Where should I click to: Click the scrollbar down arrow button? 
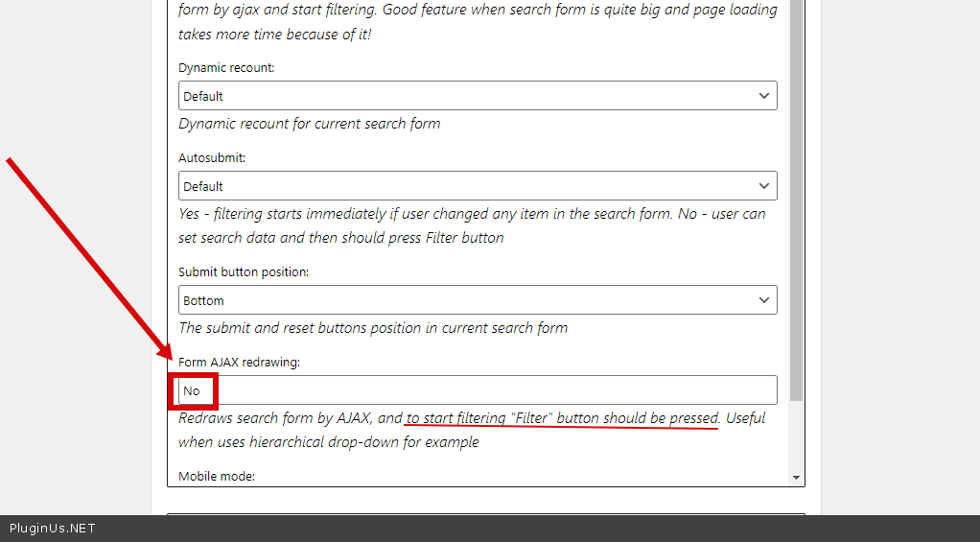click(x=796, y=478)
